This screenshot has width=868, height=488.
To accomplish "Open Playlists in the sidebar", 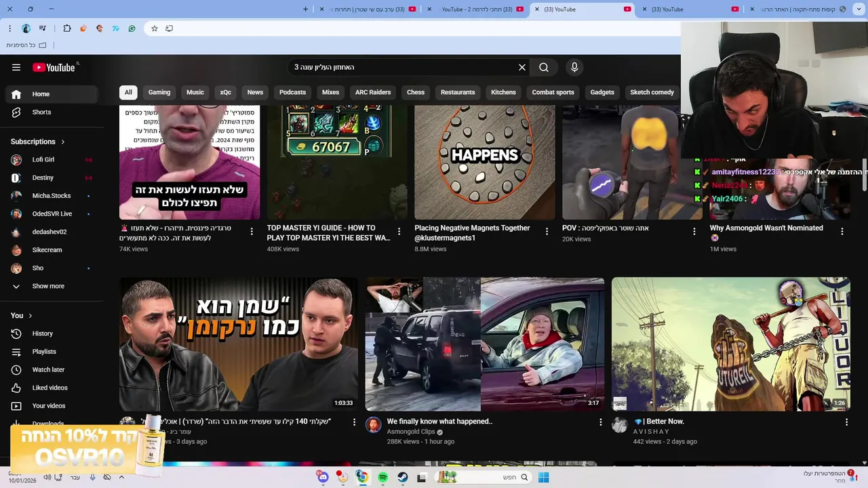I will coord(52,352).
